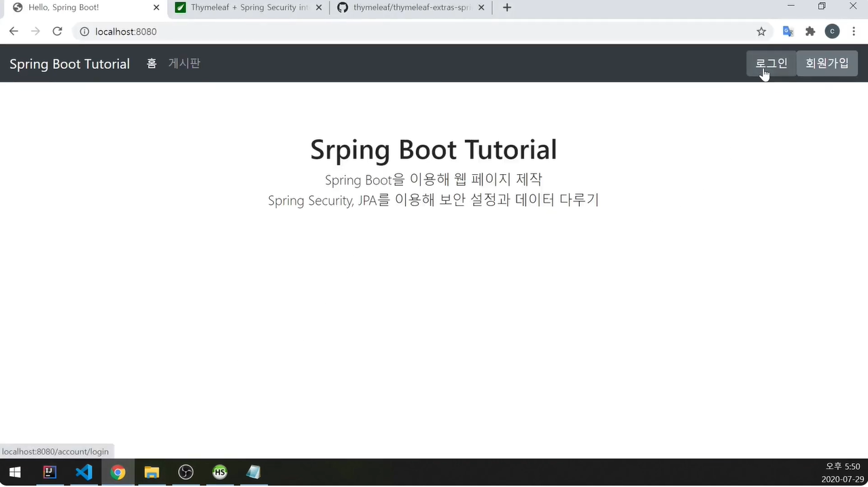This screenshot has width=868, height=487.
Task: Bookmark this page with the star icon
Action: click(761, 31)
